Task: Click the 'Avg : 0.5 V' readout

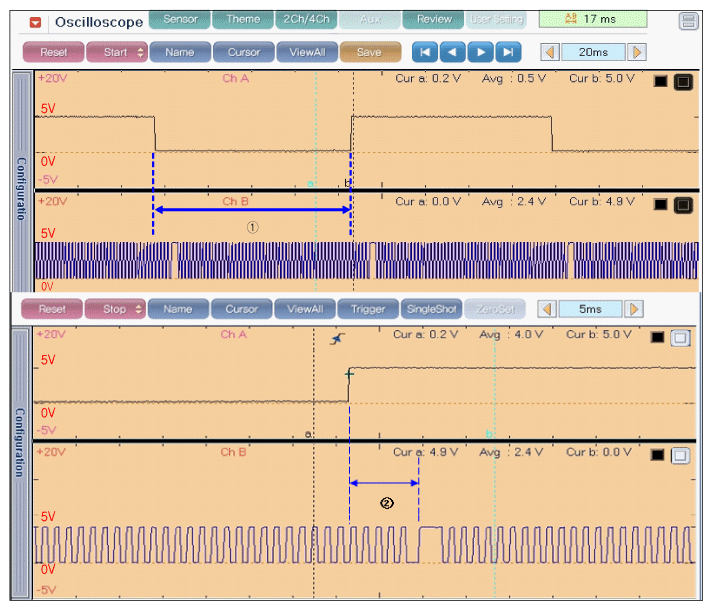Action: pos(514,79)
